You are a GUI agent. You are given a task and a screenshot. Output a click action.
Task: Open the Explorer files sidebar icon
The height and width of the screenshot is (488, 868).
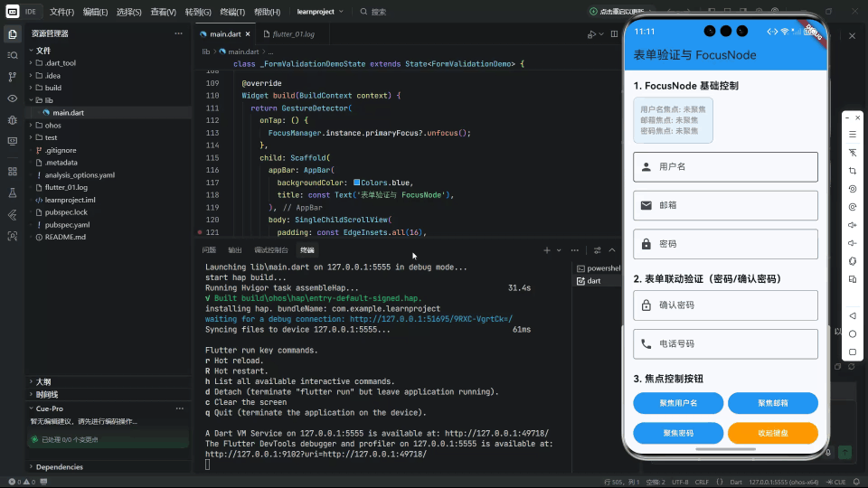(12, 34)
